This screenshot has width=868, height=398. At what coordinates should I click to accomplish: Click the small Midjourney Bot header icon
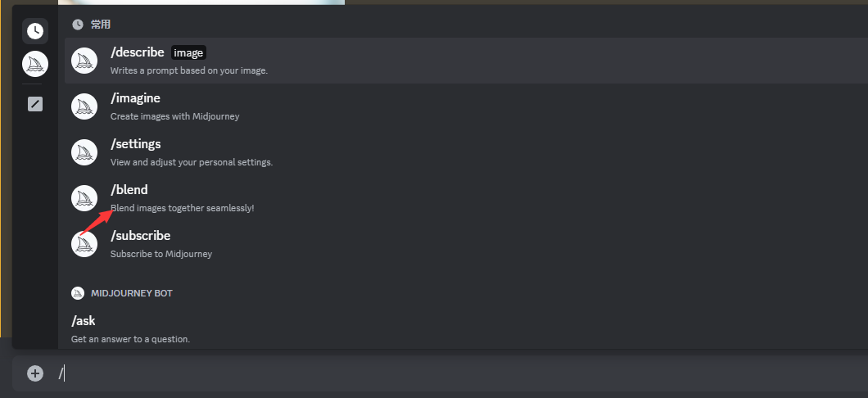78,293
